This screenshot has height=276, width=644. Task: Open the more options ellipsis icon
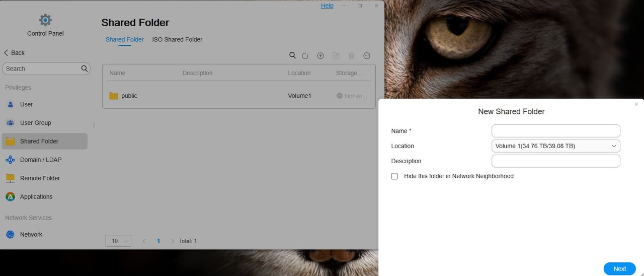367,56
